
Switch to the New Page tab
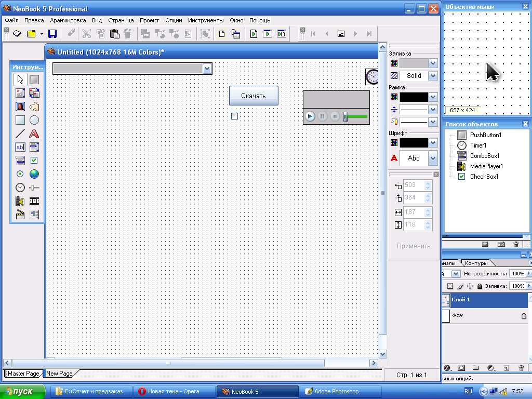(x=59, y=374)
